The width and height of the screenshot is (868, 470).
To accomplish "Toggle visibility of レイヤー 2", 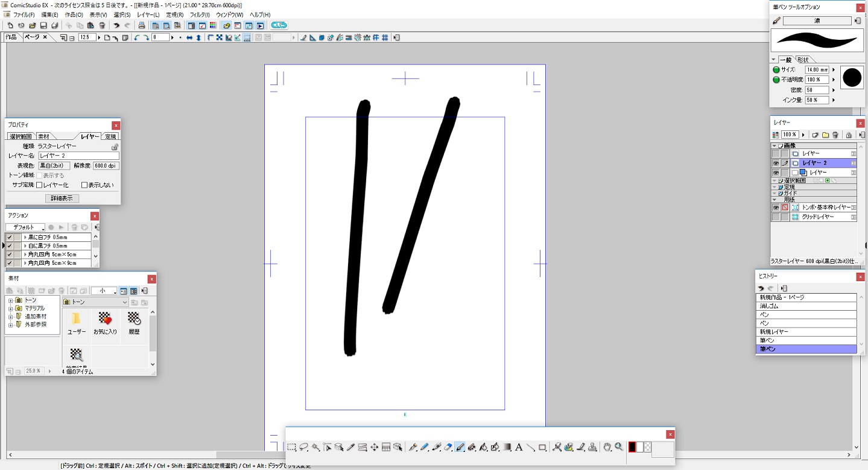I will coord(776,163).
